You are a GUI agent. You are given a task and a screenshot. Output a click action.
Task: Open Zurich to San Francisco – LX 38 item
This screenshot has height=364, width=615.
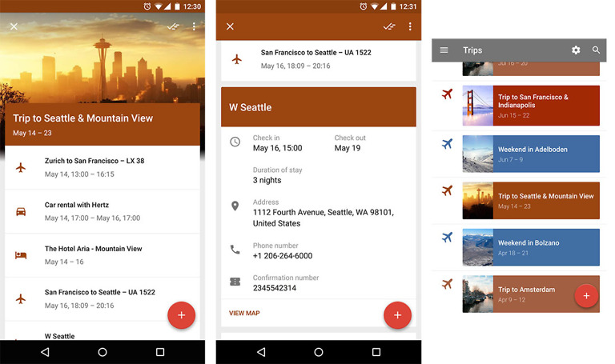pos(102,168)
